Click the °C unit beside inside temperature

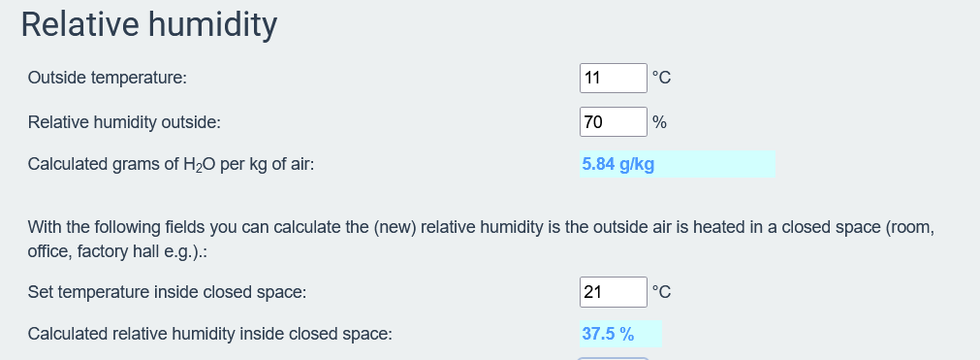click(x=661, y=292)
